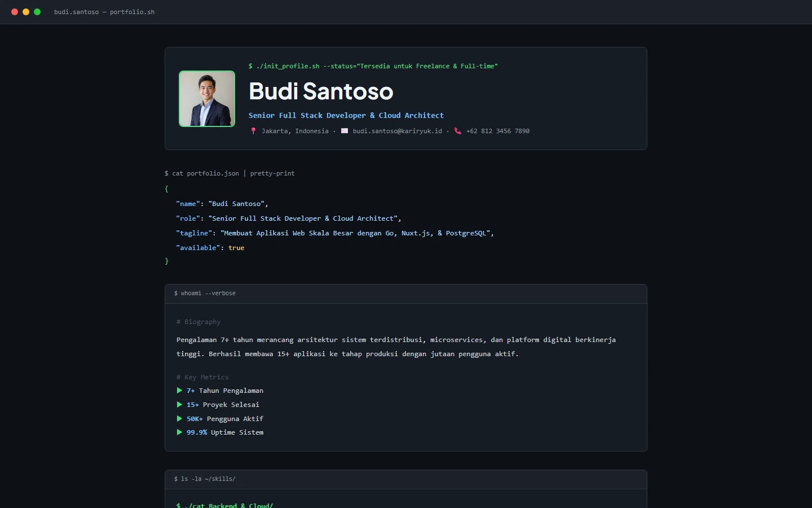Click the 7+ Tahun Pengalaman metric
812x508 pixels.
tap(220, 391)
